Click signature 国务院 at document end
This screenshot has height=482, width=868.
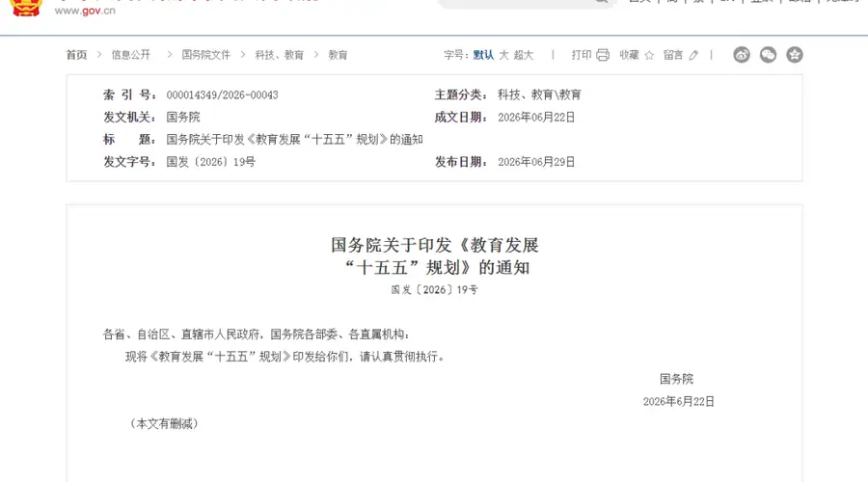click(x=676, y=379)
